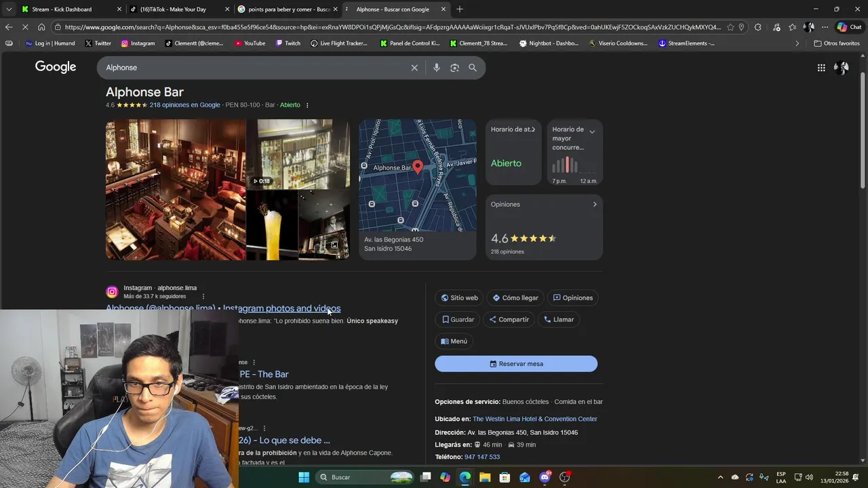Open the Menú button
The image size is (868, 488).
[x=454, y=341]
